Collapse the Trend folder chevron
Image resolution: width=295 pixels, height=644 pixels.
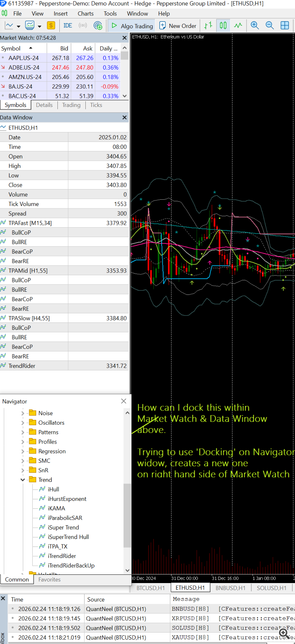coord(22,480)
